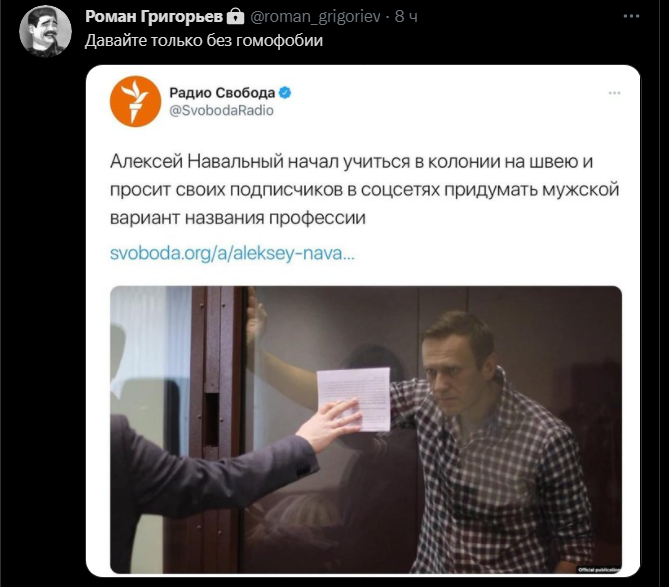Open the outer tweet's three-dot more menu
This screenshot has height=587, width=669.
point(631,17)
